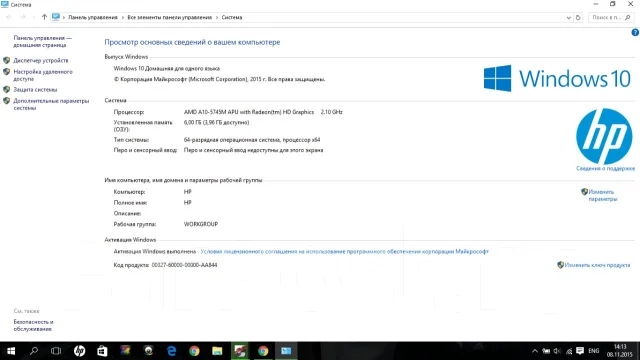Open Диспетчер устройств link

point(41,60)
